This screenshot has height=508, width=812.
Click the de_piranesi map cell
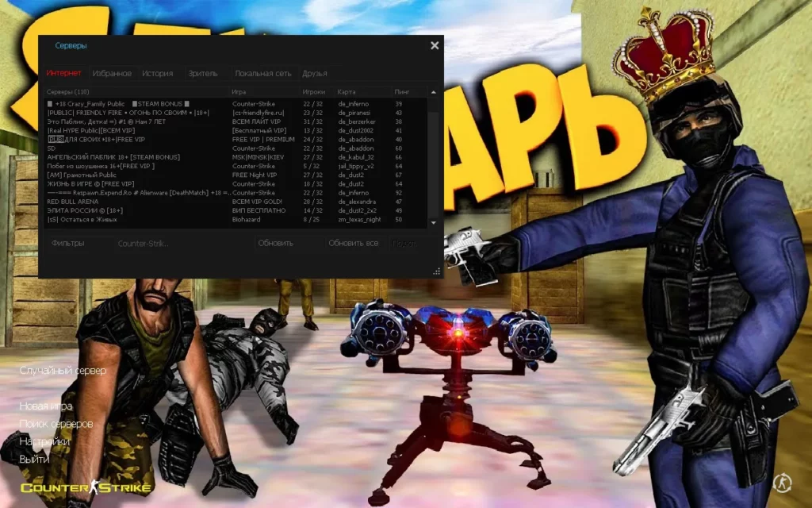(354, 113)
